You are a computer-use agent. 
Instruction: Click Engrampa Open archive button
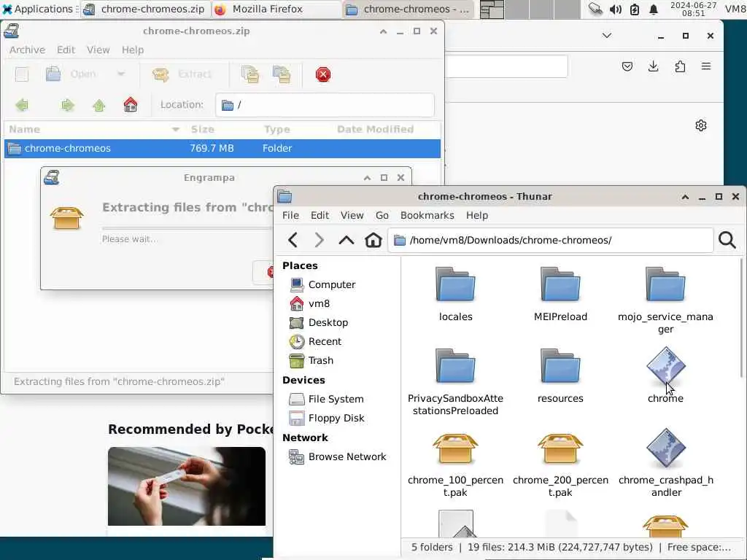click(71, 74)
